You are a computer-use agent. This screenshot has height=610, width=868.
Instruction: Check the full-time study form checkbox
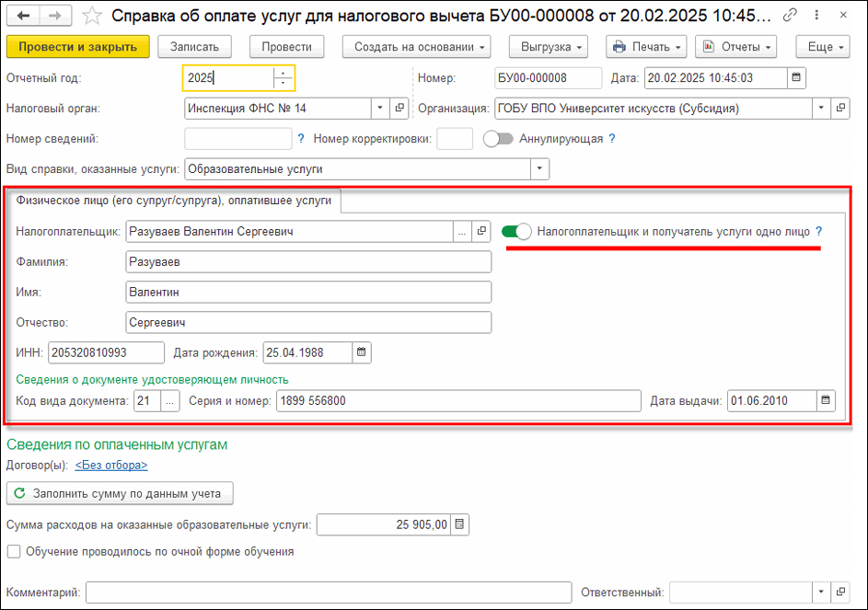point(14,552)
